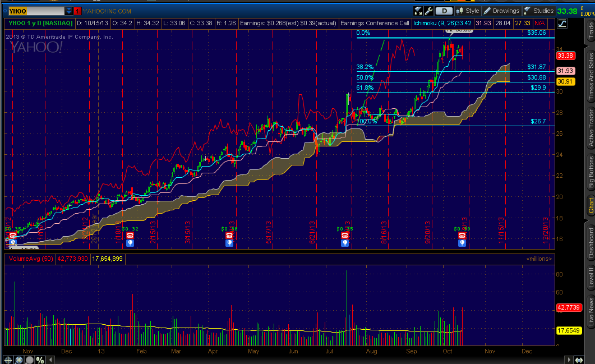Open the Drawings menu

click(x=501, y=11)
